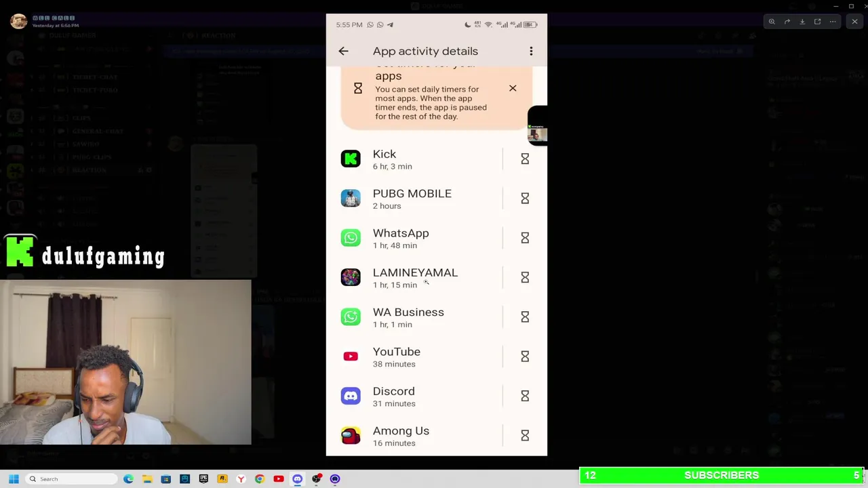Forward the image using the arrow icon
The height and width of the screenshot is (488, 868).
(x=787, y=22)
